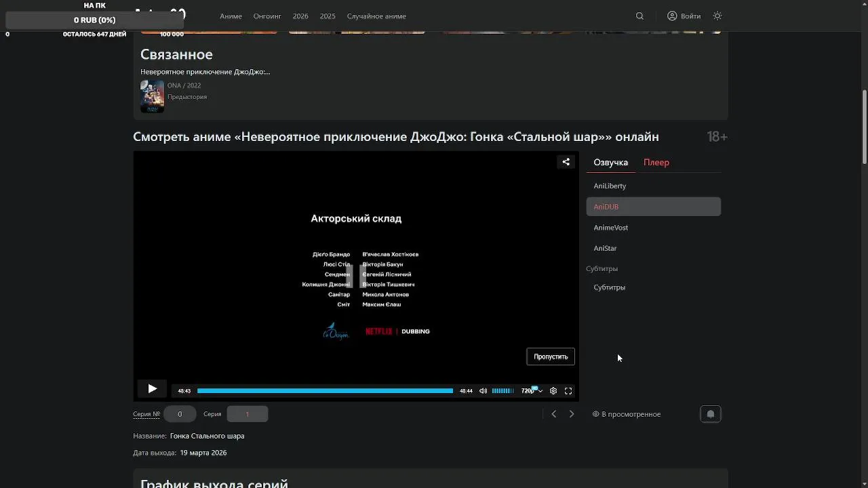
Task: Enter fullscreen with the expand icon
Action: [568, 391]
